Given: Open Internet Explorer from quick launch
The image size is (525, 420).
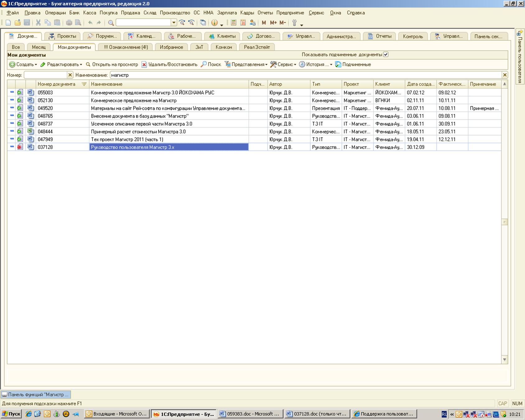Looking at the screenshot, I should 29,414.
